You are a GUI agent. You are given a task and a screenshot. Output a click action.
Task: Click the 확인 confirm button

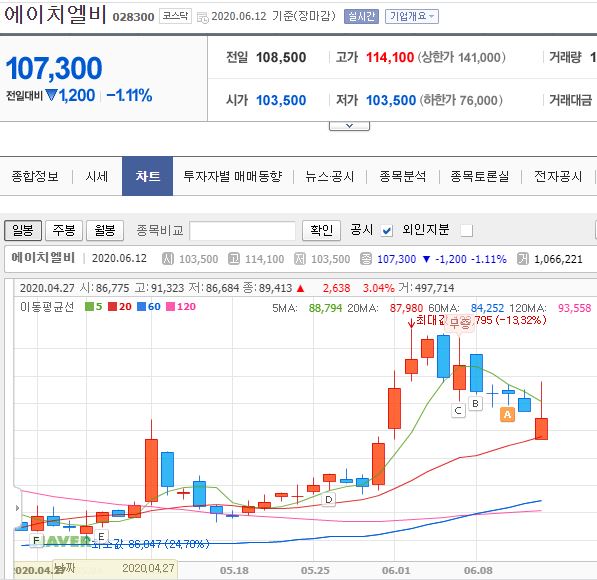click(321, 230)
